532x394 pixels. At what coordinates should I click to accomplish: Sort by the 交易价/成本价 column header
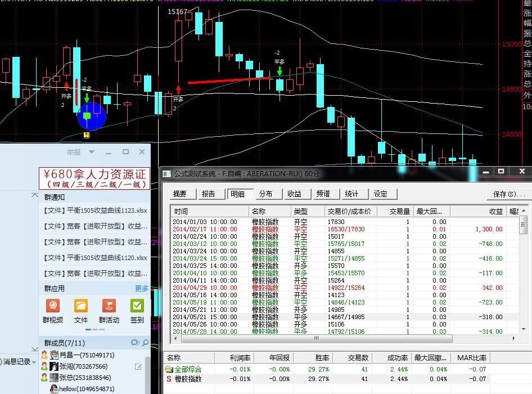tap(349, 212)
